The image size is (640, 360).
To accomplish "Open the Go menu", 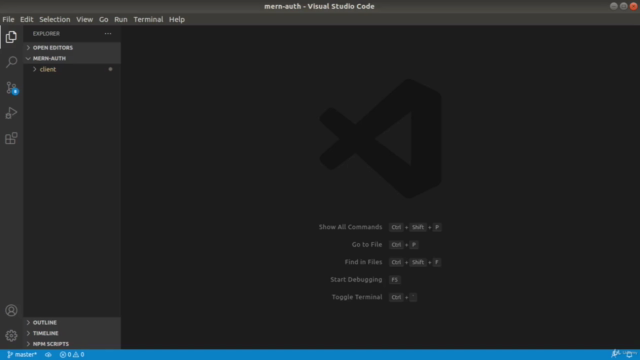I will (x=104, y=19).
